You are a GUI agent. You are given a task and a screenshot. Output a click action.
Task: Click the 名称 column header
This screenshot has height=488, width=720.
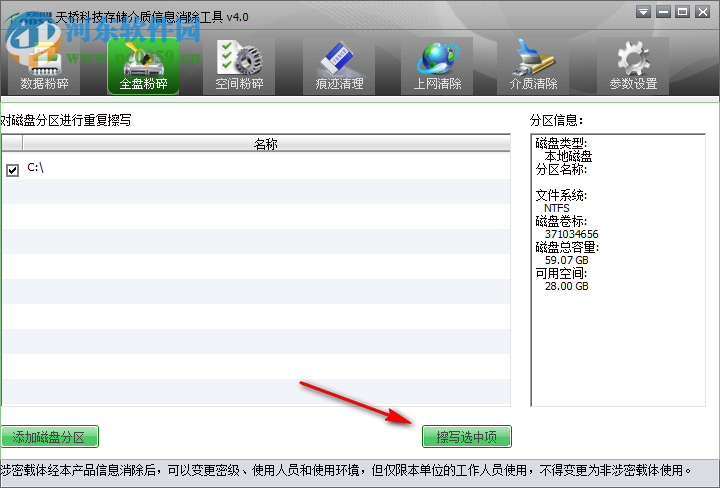[266, 144]
